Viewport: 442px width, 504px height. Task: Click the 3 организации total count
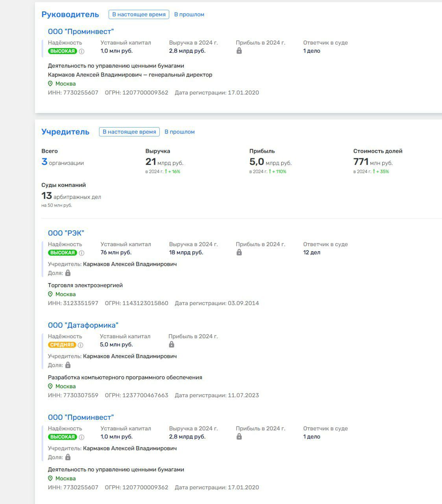(63, 162)
